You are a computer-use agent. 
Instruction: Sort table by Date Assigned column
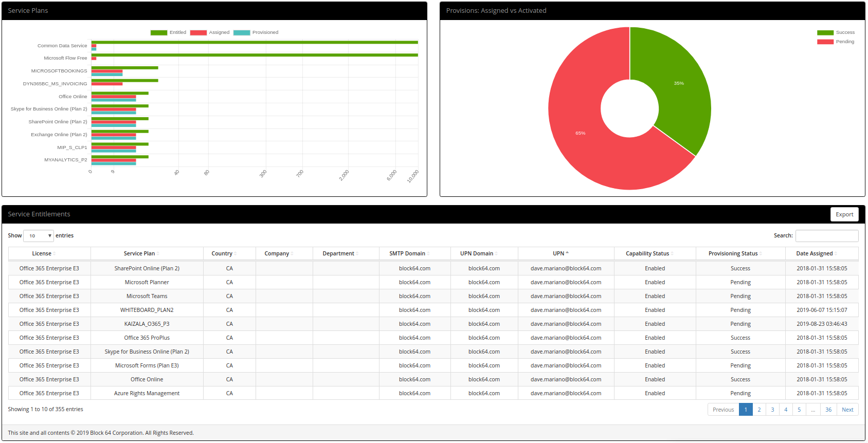(822, 254)
